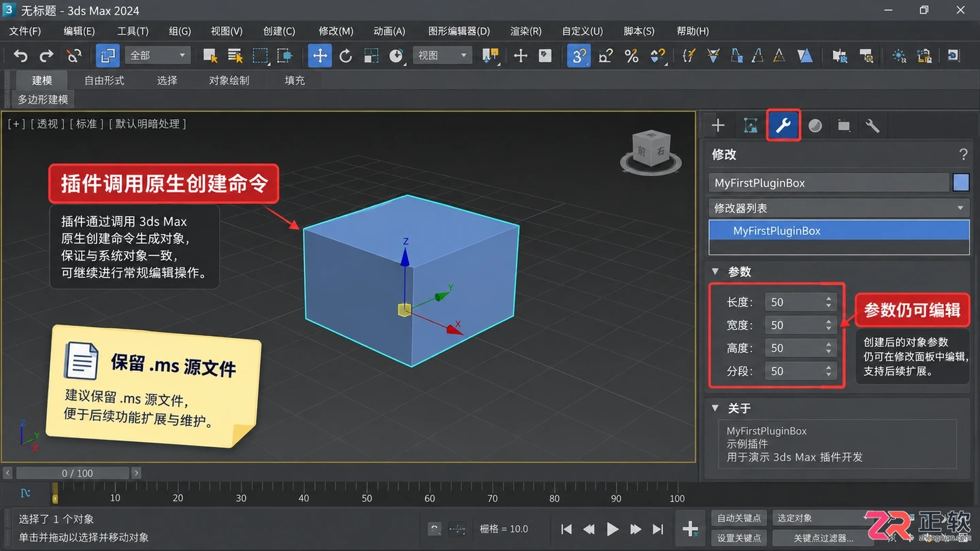Open the 修改器(M) menu
This screenshot has width=980, height=551.
(x=336, y=31)
